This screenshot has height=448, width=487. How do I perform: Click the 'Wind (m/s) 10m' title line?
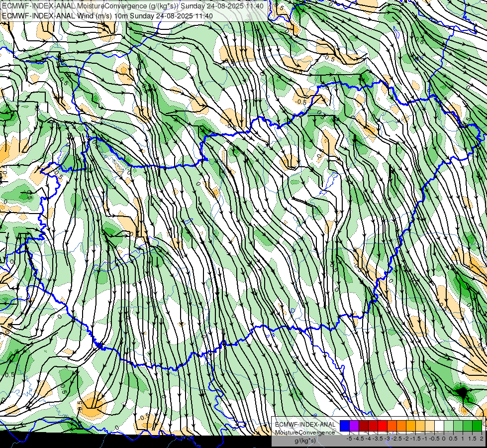tap(107, 16)
